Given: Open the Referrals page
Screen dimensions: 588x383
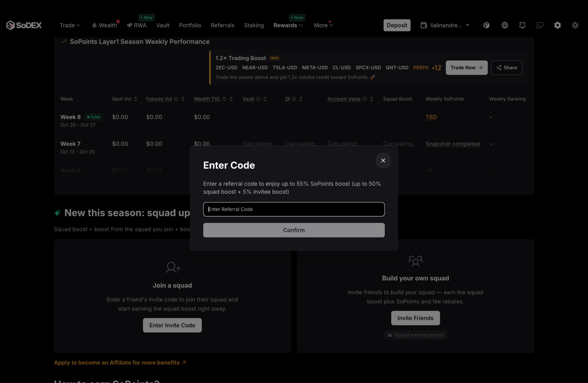Looking at the screenshot, I should pos(222,25).
